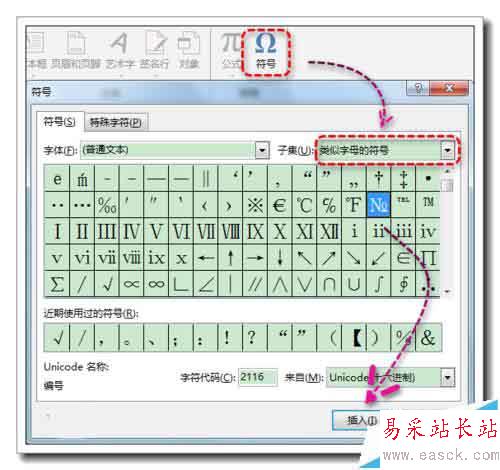This screenshot has height=470, width=500.
Task: Select the element-of ∈ symbol
Action: [x=403, y=257]
